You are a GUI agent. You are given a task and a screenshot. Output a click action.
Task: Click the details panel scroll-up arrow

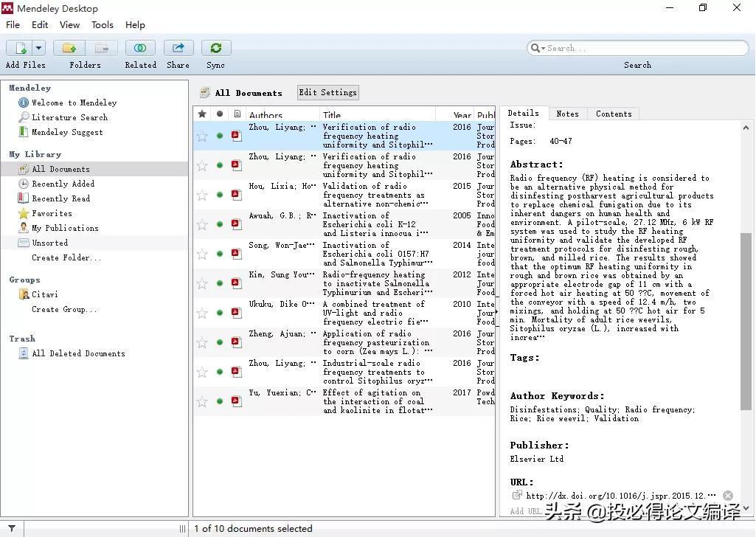click(746, 128)
